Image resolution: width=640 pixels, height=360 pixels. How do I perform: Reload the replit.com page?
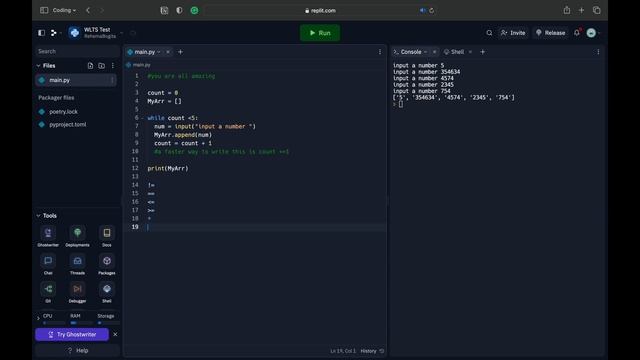point(431,11)
